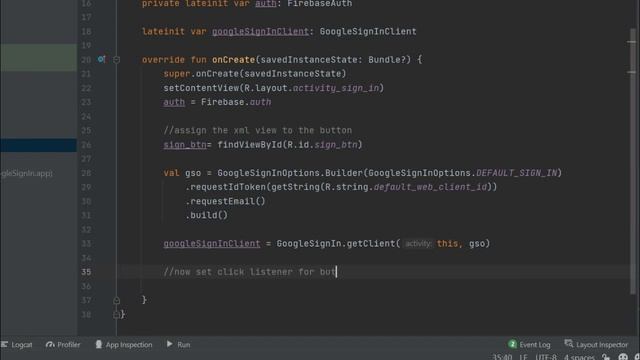
Task: Click GoogleSignIn.getClient on line 33
Action: [336, 244]
